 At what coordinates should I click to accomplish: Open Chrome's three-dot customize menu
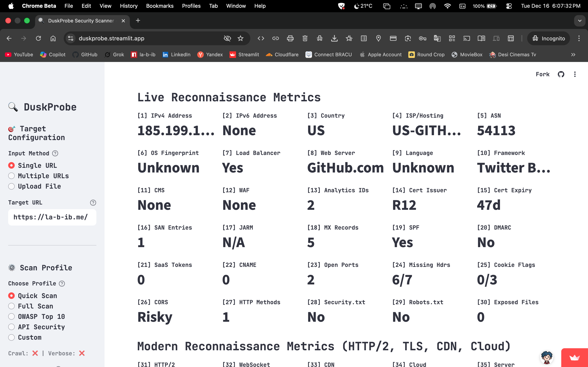pyautogui.click(x=579, y=38)
